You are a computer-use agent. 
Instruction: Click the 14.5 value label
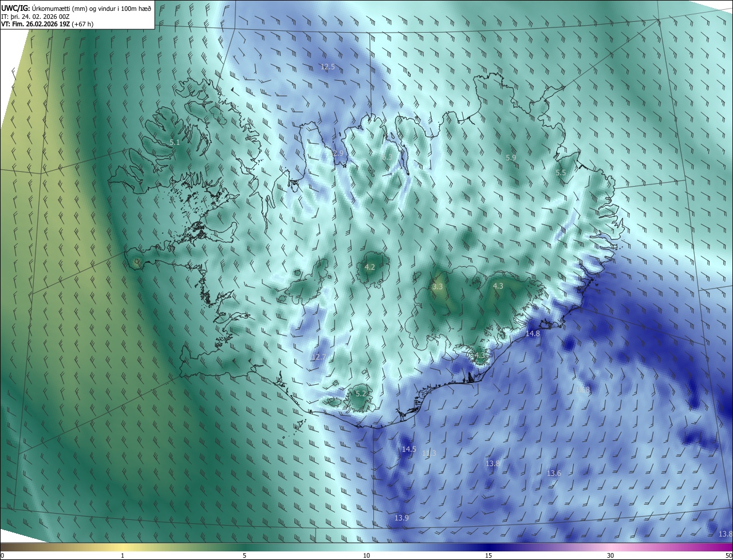tap(409, 449)
